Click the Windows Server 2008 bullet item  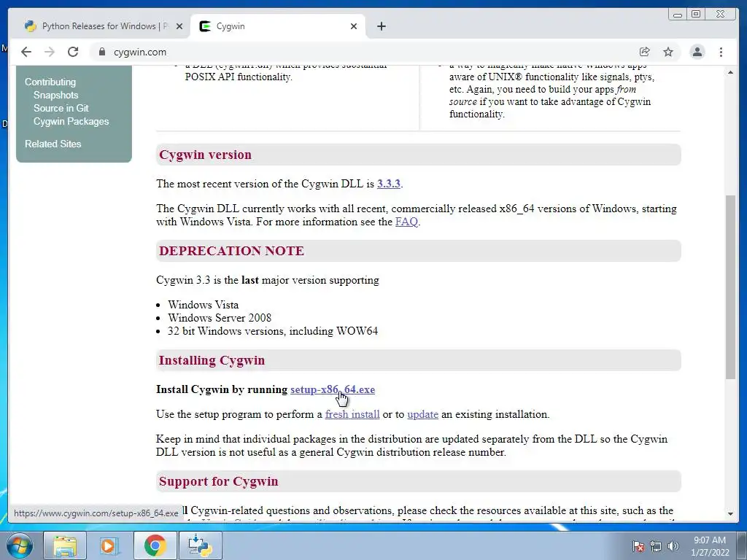tap(220, 318)
